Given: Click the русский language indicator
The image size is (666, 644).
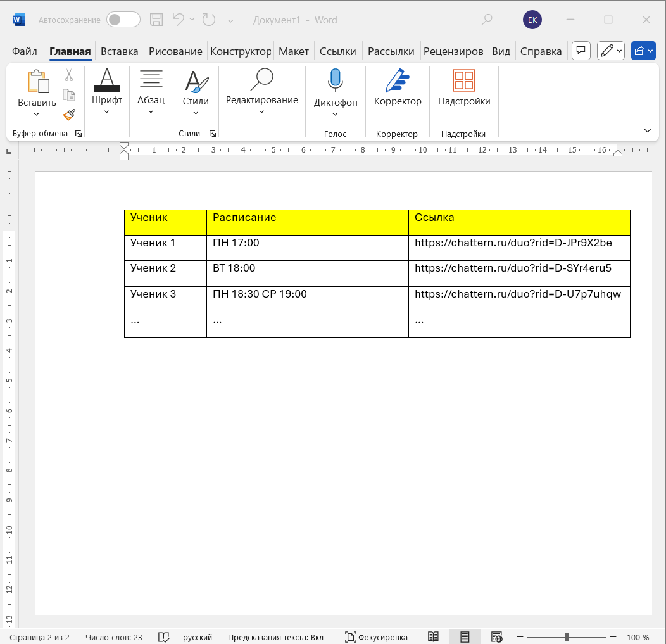Looking at the screenshot, I should [x=198, y=637].
